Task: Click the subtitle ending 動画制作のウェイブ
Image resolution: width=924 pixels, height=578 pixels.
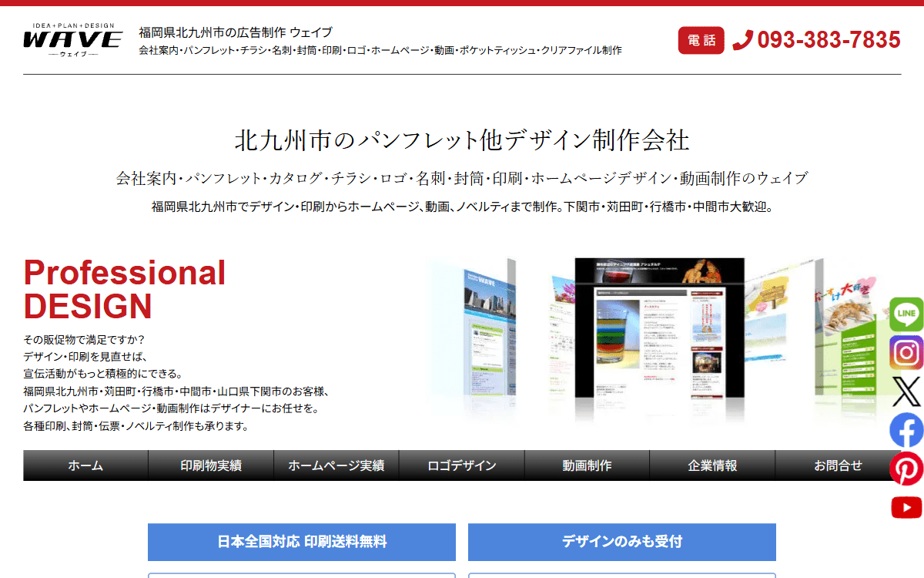Action: (x=462, y=178)
